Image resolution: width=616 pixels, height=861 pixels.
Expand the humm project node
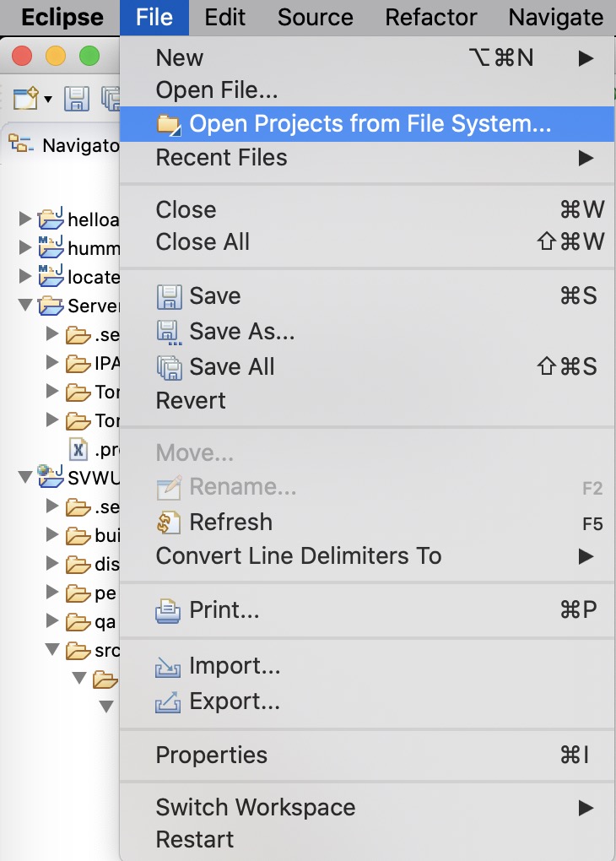(x=24, y=247)
